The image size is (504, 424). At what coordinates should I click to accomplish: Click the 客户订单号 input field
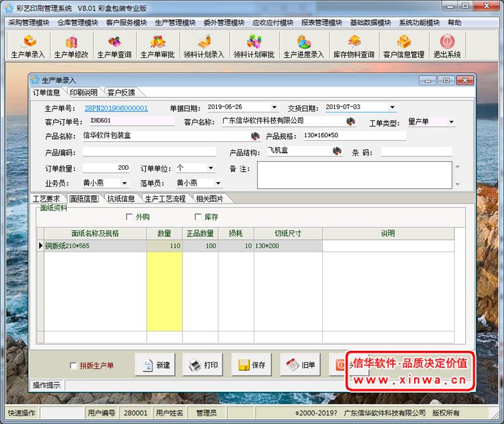[132, 121]
